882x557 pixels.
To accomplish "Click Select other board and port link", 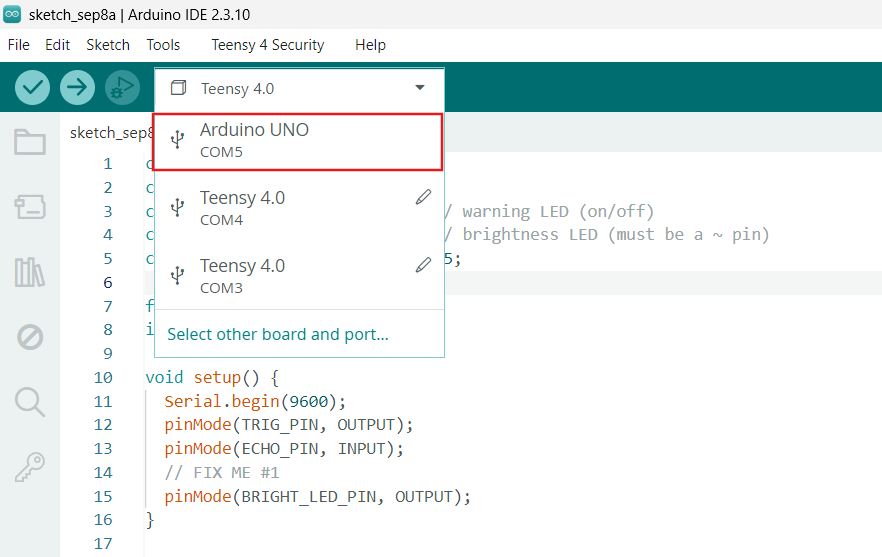I will pos(278,334).
